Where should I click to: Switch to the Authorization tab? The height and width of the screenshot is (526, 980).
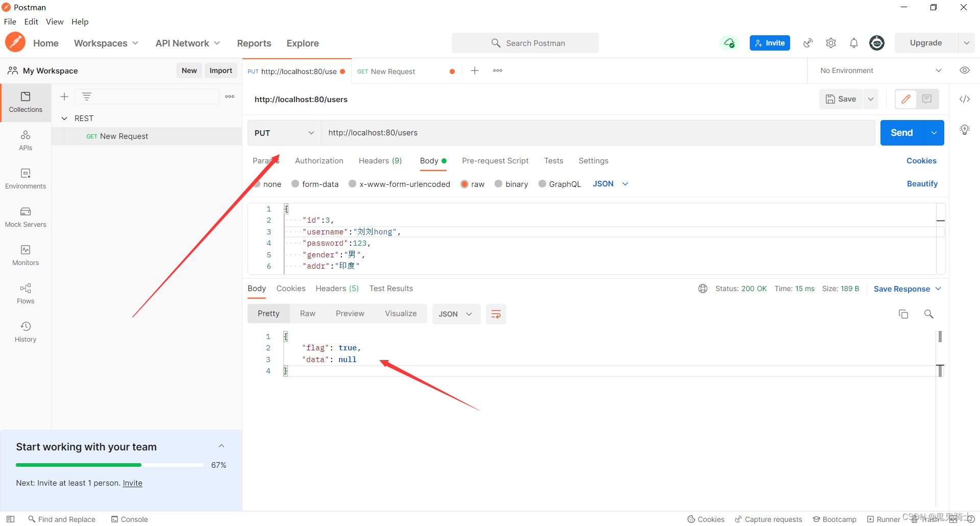319,161
